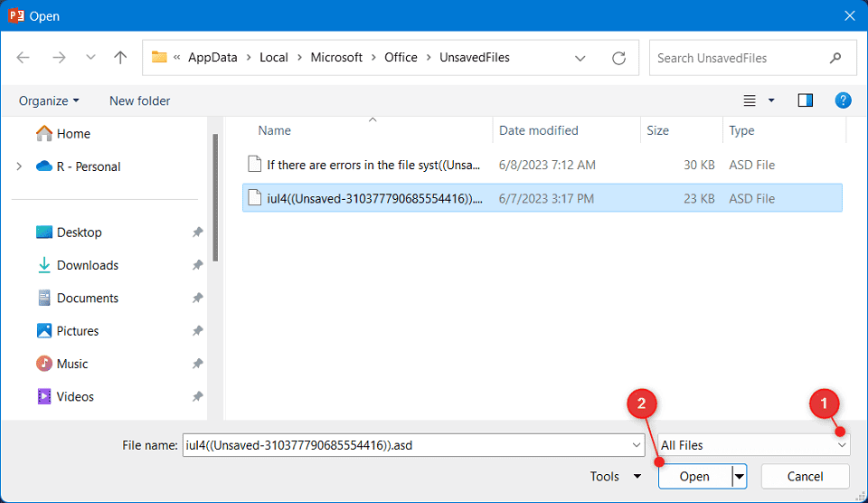Go back using the back arrow

click(24, 58)
